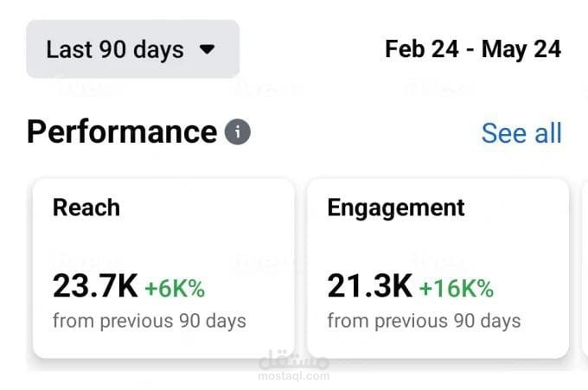Open the Engagement card title
This screenshot has height=390, width=588.
(x=395, y=208)
